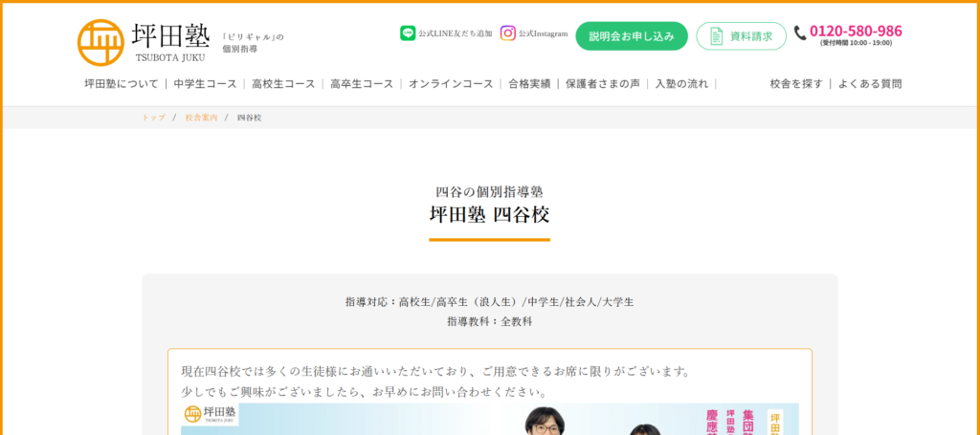Select 高校生コース in navigation
980x435 pixels.
(x=283, y=83)
